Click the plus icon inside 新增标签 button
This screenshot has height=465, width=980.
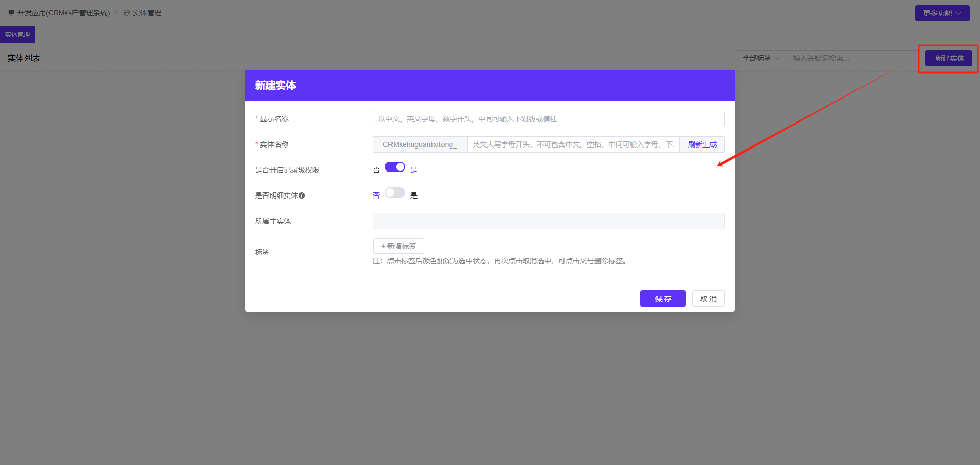click(x=382, y=246)
